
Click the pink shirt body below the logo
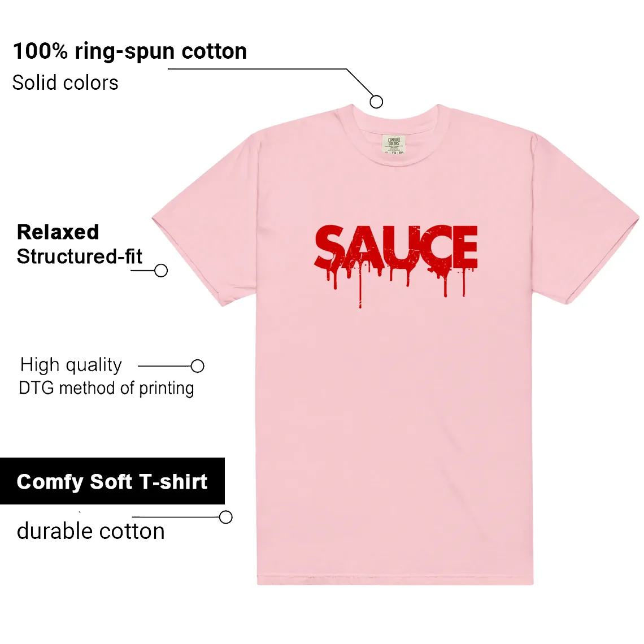tap(394, 431)
